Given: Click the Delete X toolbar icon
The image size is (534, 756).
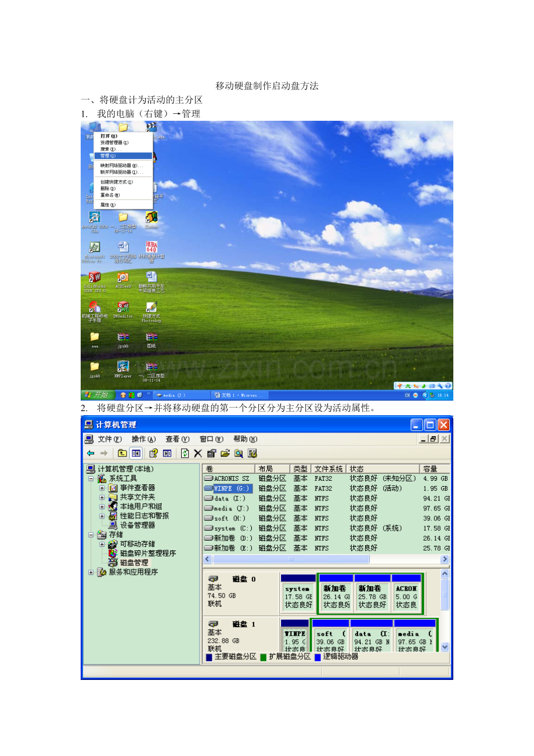Looking at the screenshot, I should (x=198, y=453).
